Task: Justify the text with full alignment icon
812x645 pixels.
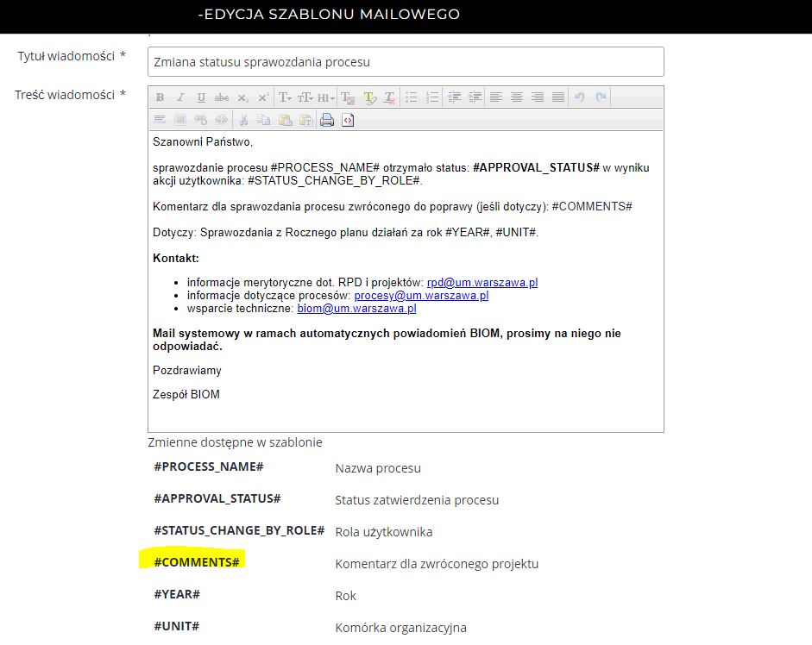Action: click(558, 97)
